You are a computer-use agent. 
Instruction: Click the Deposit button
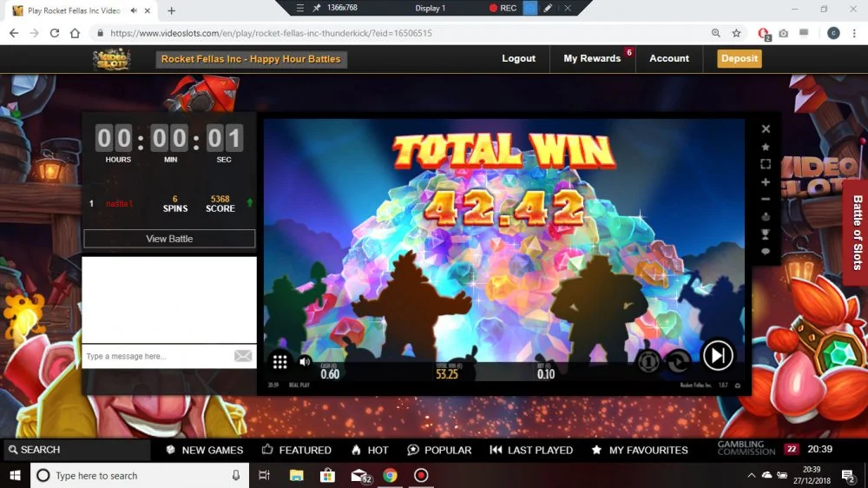739,58
